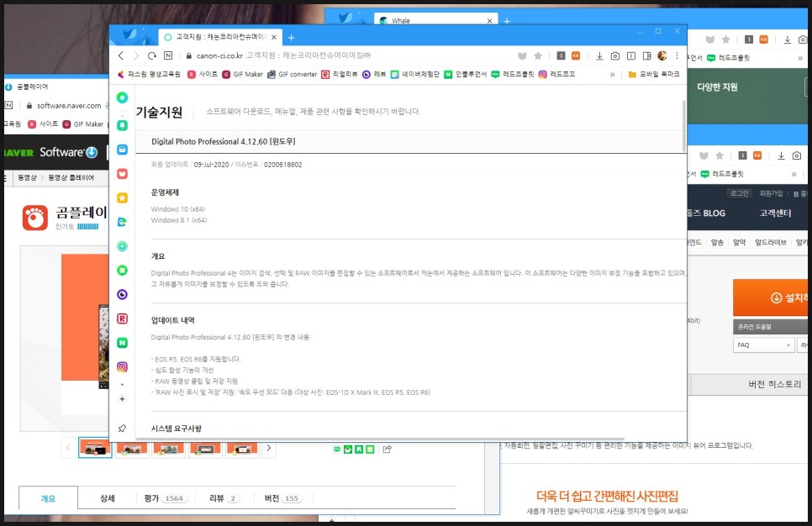This screenshot has height=526, width=812.
Task: Open the red R 리얼리뷰 sidebar icon
Action: coord(122,318)
